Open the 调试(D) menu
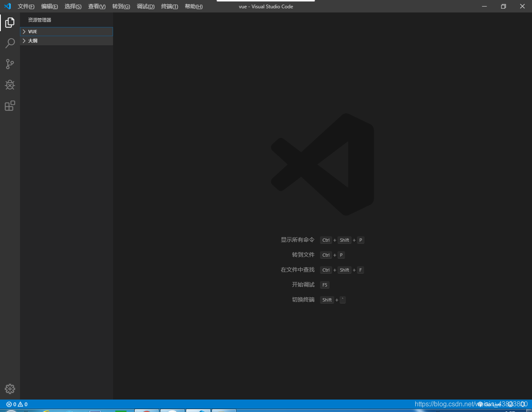Screen dimensions: 532x412 (x=145, y=6)
